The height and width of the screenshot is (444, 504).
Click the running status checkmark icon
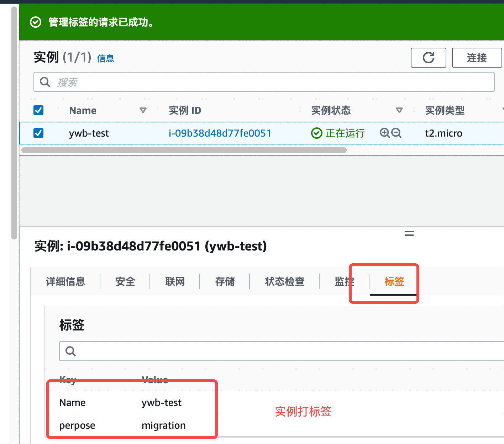pyautogui.click(x=316, y=133)
